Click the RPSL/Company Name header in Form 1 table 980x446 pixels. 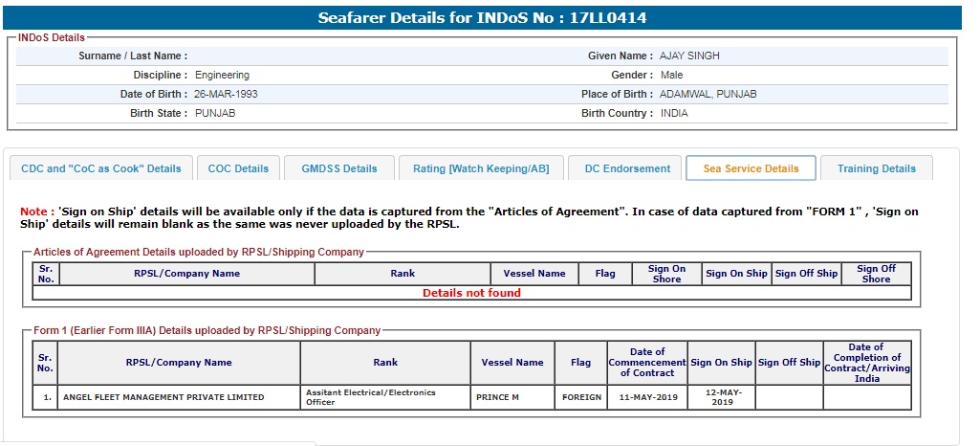(179, 363)
